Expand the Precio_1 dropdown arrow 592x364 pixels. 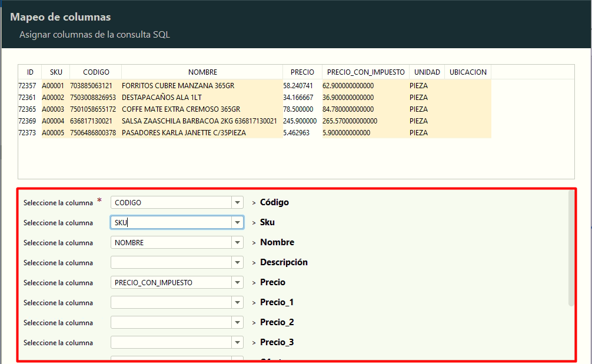point(237,302)
